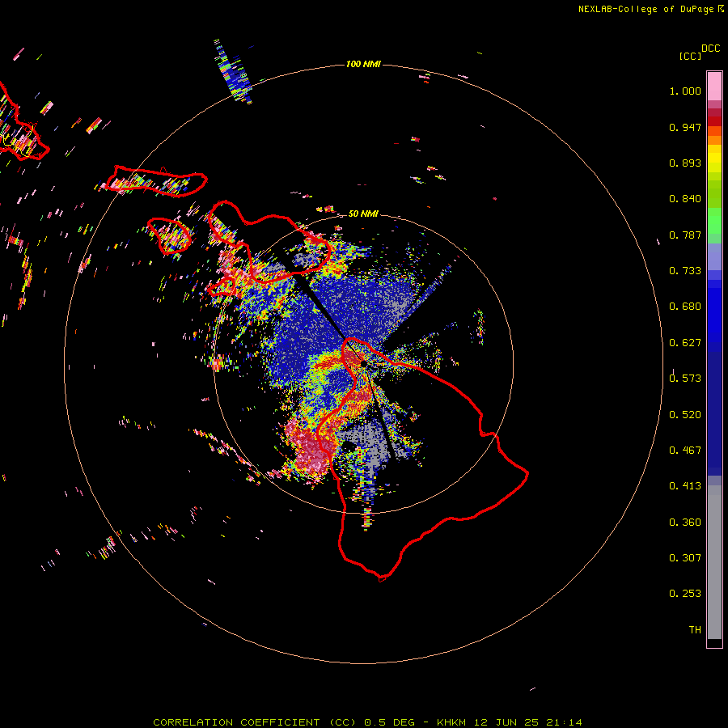728x728 pixels.
Task: Click the [CC] legend unit label
Action: pos(690,56)
